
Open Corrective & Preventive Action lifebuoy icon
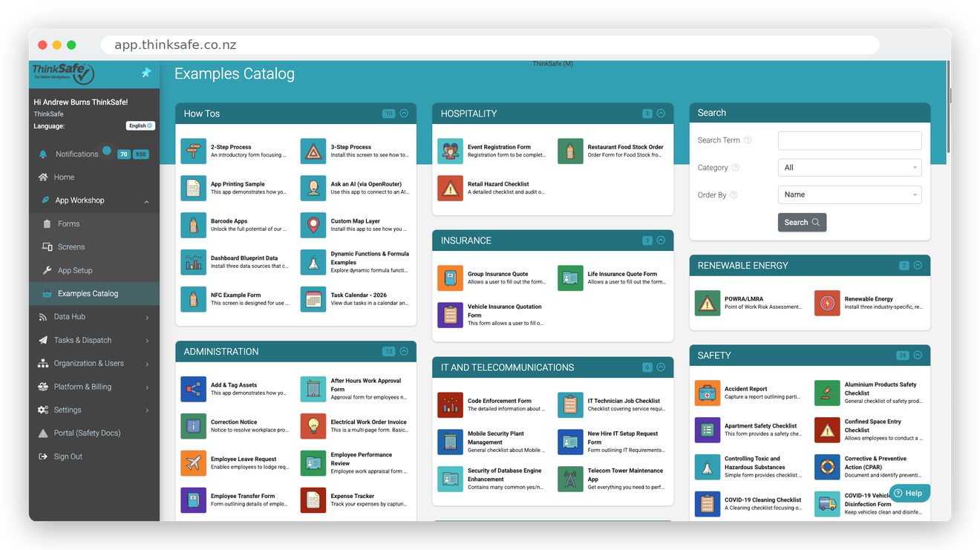[827, 468]
